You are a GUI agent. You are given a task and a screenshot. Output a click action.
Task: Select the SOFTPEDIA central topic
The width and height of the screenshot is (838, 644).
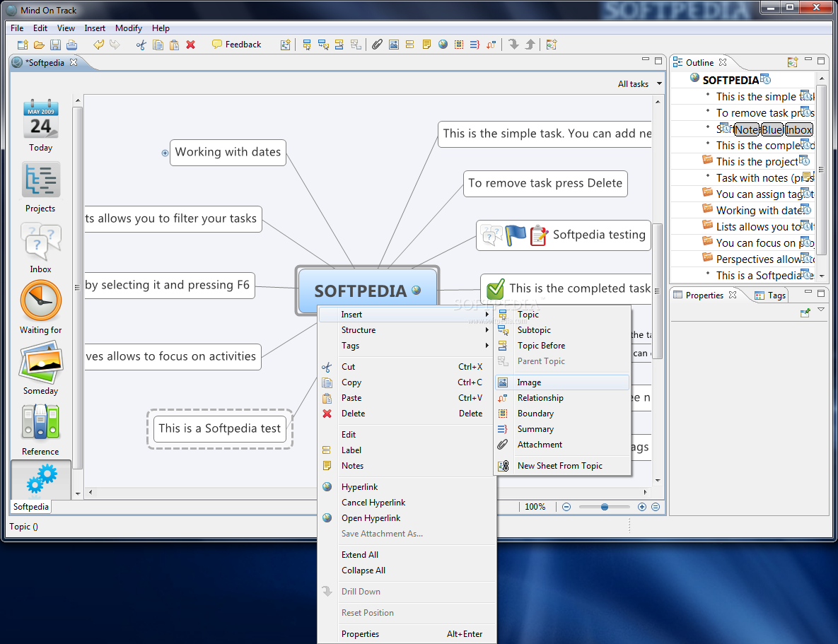click(x=367, y=291)
